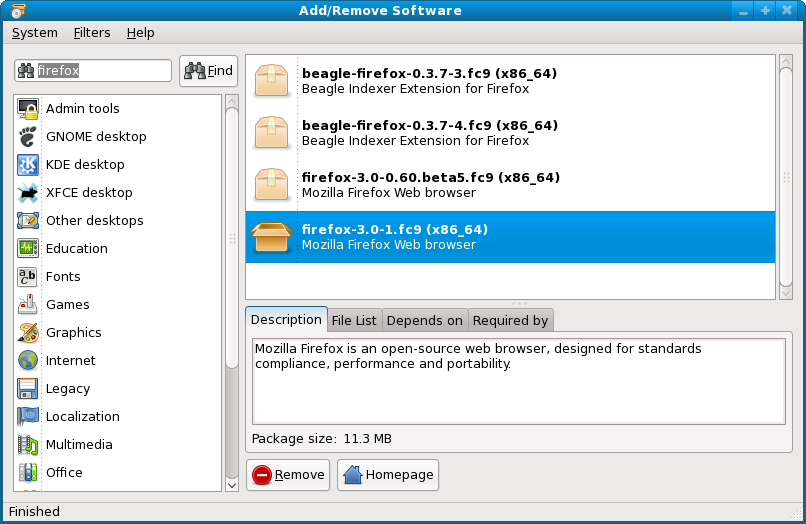Click package icon for firefox-3.0-0.60.beta5.fc9
This screenshot has width=806, height=524.
(x=271, y=185)
